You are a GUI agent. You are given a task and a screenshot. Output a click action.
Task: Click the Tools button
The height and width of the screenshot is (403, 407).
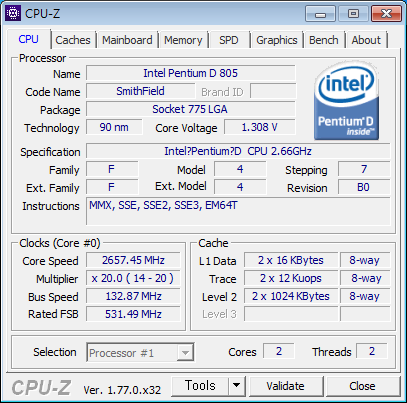200,386
